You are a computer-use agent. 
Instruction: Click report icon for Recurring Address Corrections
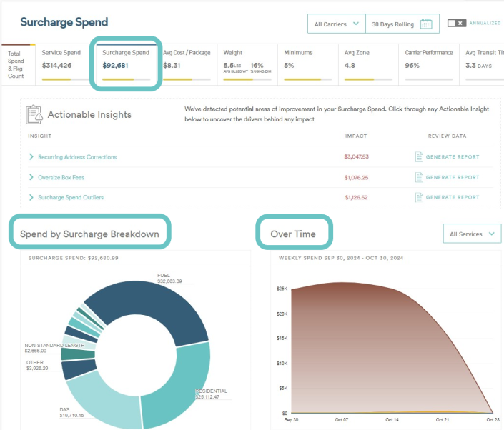click(x=418, y=156)
